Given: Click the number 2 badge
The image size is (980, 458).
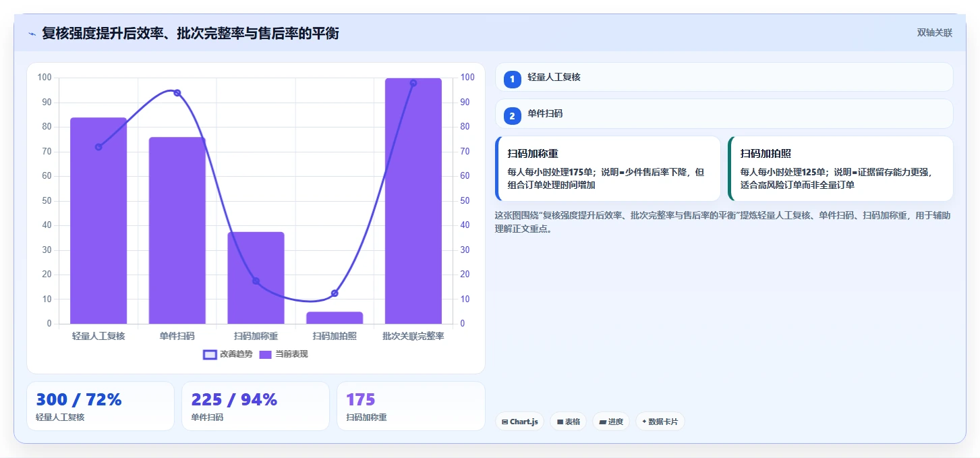Looking at the screenshot, I should [x=512, y=116].
